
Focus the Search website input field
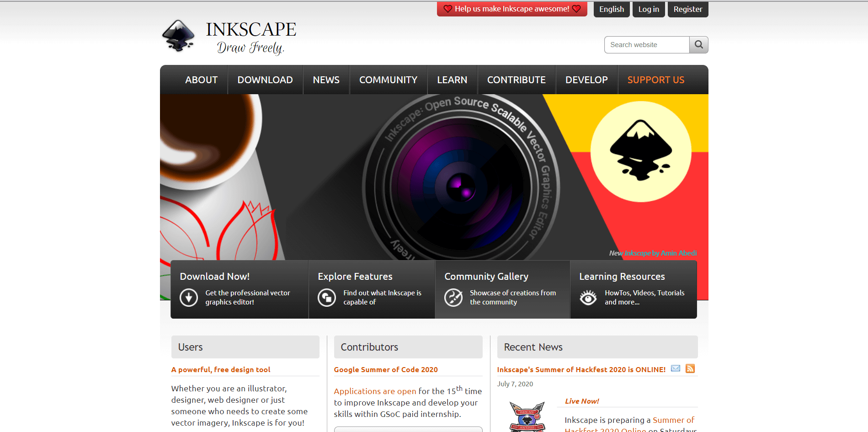pyautogui.click(x=647, y=45)
